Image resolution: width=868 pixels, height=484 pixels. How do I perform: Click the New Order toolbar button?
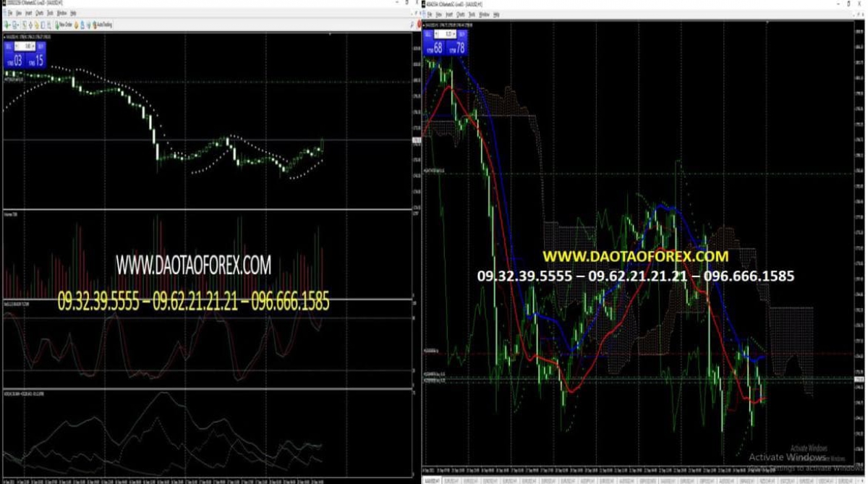(64, 25)
